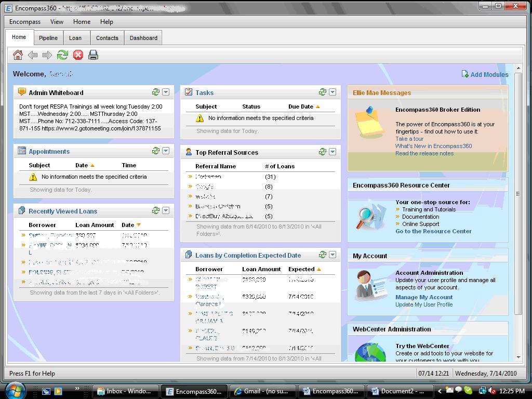The width and height of the screenshot is (532, 399).
Task: Switch to Gmail taskbar button
Action: point(262,391)
